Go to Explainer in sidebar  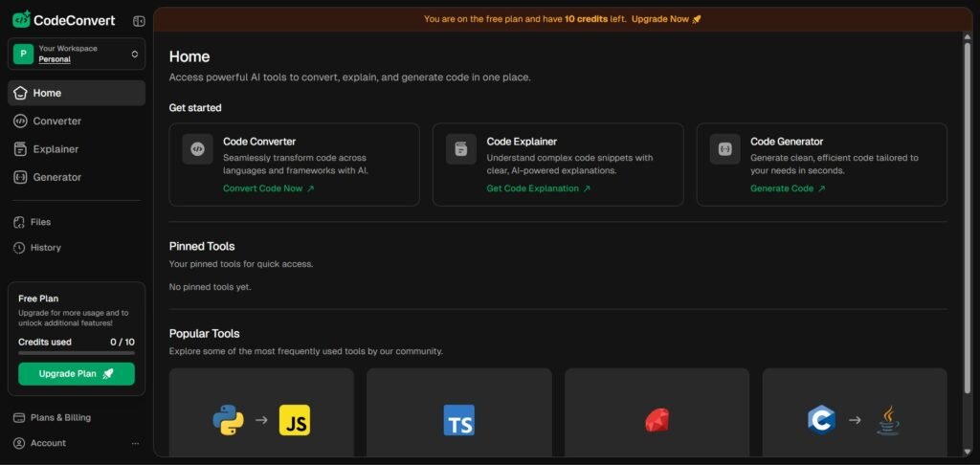(x=56, y=149)
